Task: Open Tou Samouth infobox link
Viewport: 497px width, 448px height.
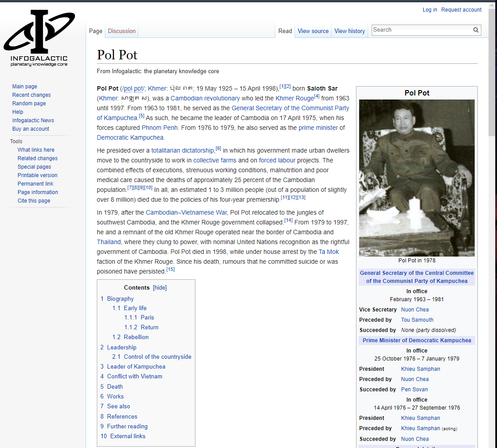Action: (x=417, y=320)
